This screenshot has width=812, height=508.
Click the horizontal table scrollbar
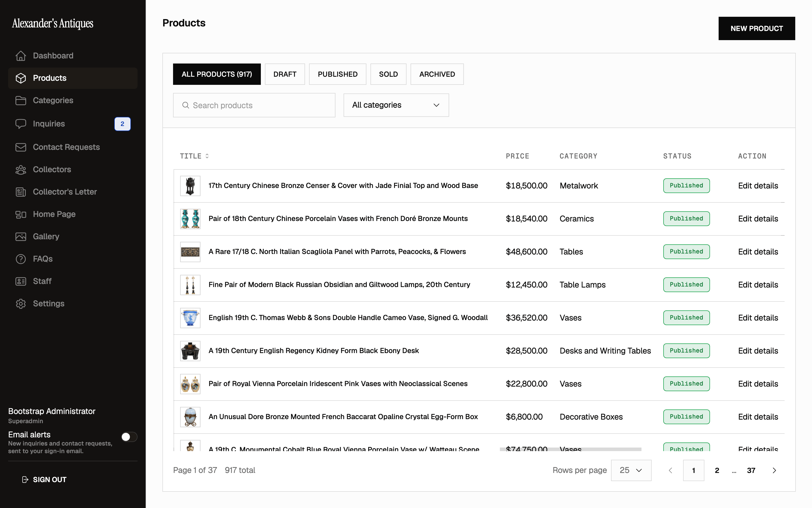click(x=570, y=449)
